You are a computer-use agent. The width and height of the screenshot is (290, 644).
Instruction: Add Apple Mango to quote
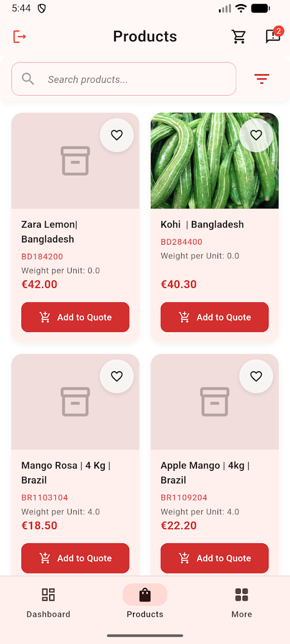coord(214,558)
